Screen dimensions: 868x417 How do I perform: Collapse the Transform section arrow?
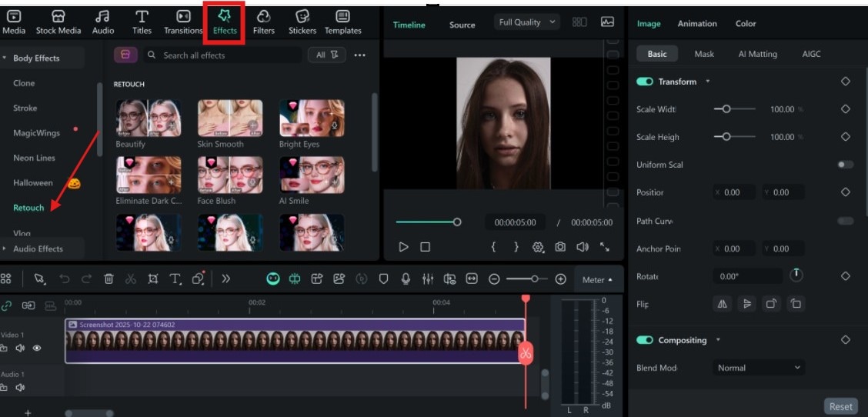pyautogui.click(x=707, y=82)
